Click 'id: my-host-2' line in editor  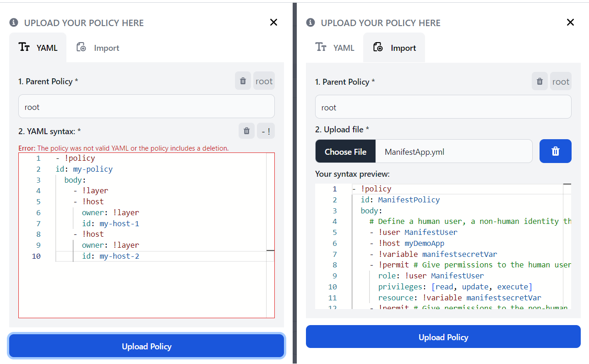coord(110,256)
